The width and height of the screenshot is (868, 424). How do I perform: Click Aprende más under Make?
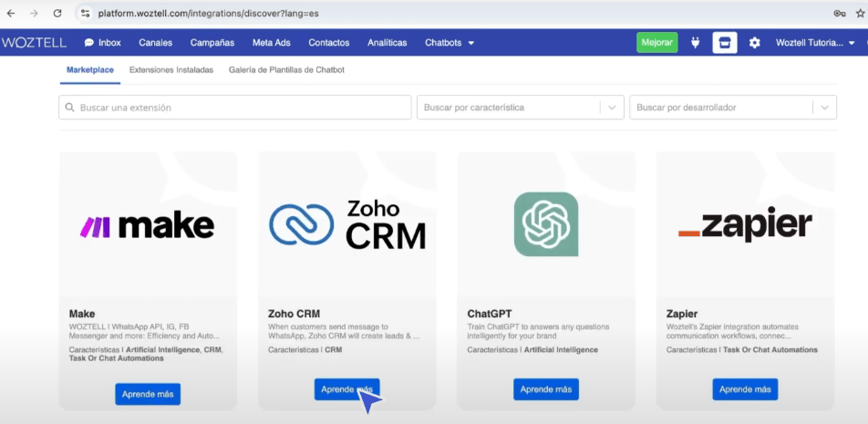tap(148, 394)
